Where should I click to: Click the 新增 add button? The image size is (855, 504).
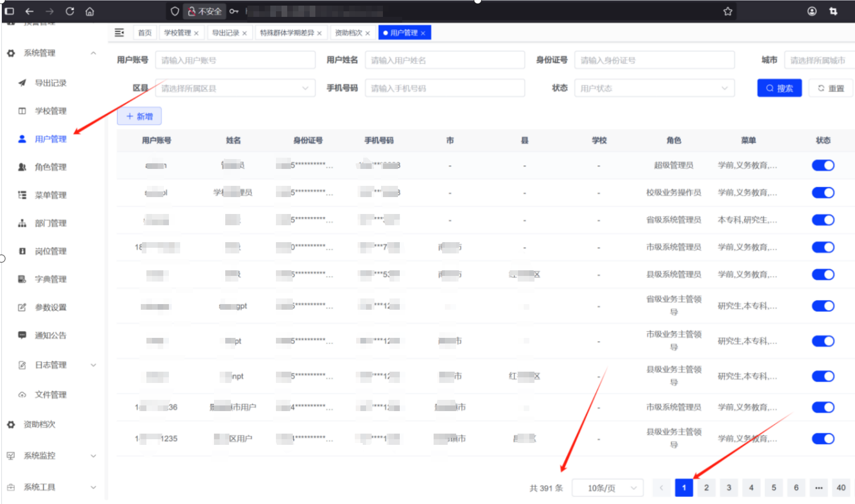coord(139,116)
